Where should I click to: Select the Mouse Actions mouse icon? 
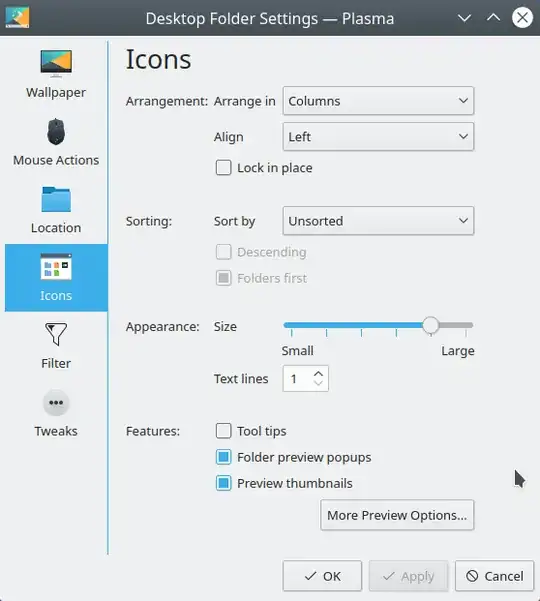point(56,131)
